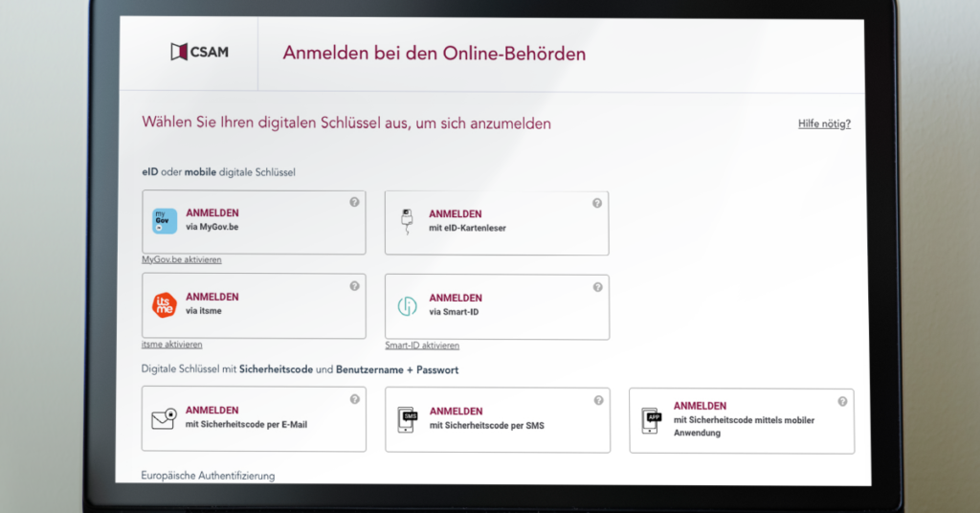Show help for the itsme login option
Screen dimensions: 980x513
pos(354,285)
